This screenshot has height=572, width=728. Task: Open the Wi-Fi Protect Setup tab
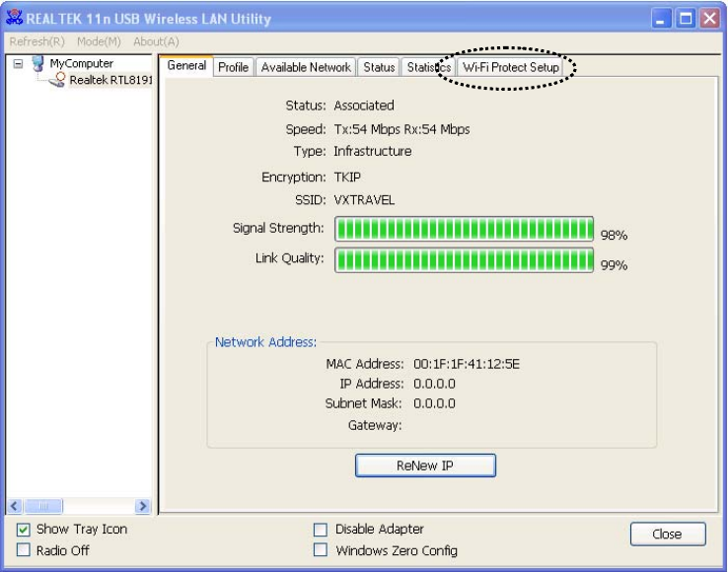tap(510, 67)
